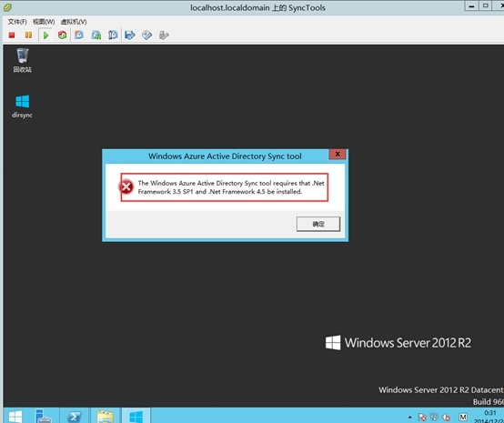Select the 回收站 recycle bin desktop icon

tap(22, 60)
